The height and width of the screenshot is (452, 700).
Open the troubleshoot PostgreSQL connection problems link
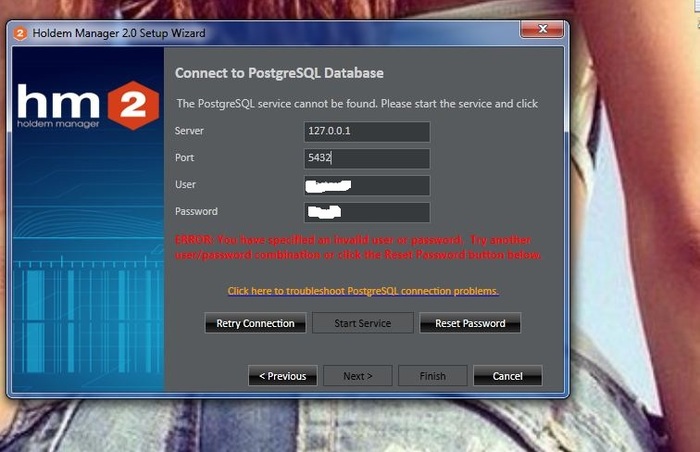click(363, 291)
